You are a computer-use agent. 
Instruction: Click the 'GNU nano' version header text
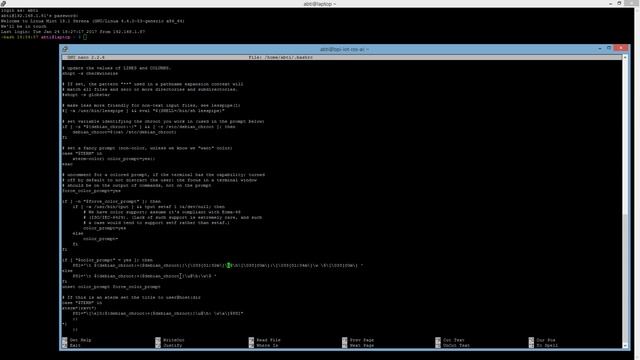[x=86, y=58]
